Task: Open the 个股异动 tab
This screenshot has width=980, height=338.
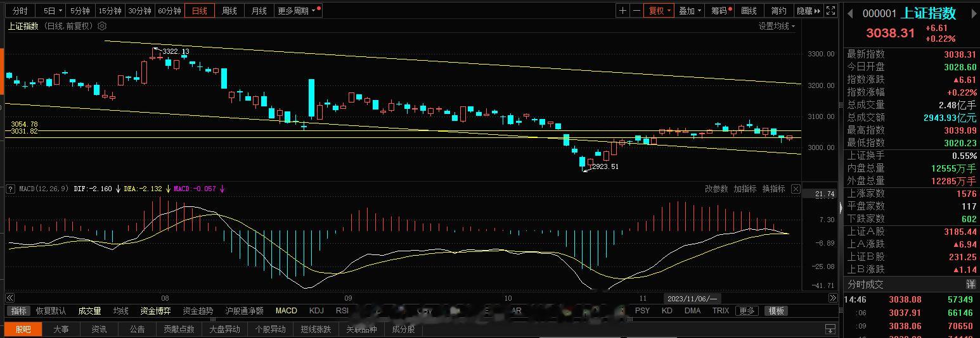Action: click(271, 329)
